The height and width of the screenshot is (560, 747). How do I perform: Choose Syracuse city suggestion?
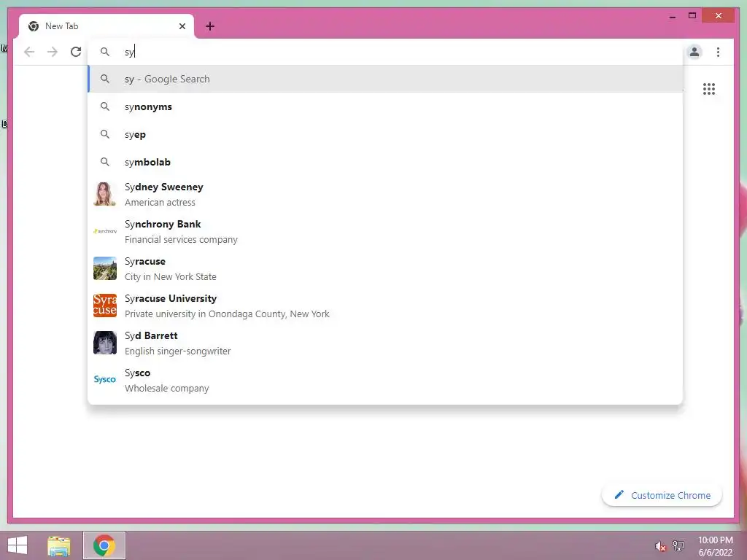pyautogui.click(x=385, y=268)
